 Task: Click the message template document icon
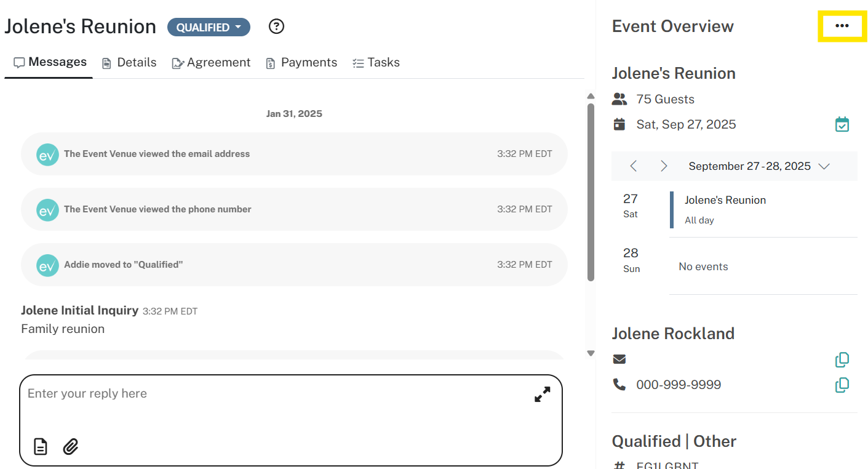click(40, 446)
